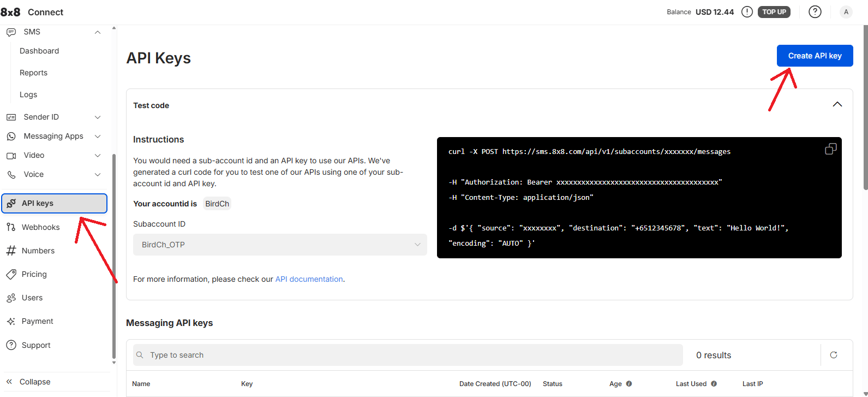Expand the Sender ID chevron

pos(98,117)
